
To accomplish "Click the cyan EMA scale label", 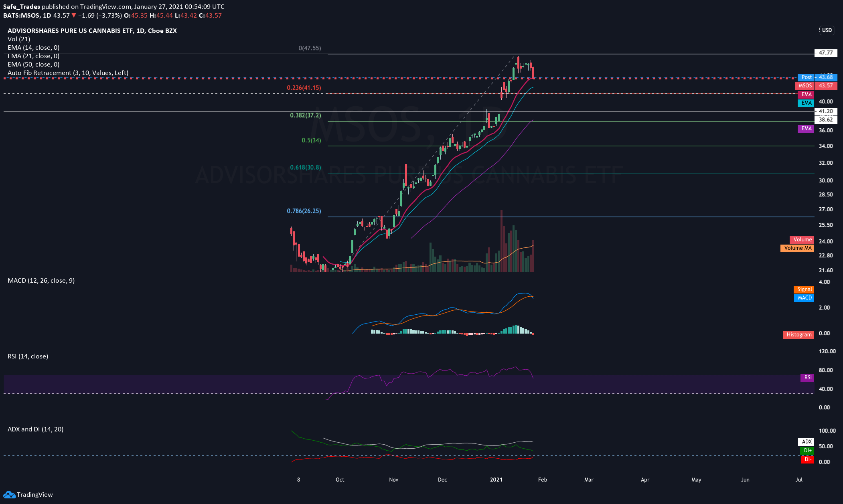I will (806, 103).
